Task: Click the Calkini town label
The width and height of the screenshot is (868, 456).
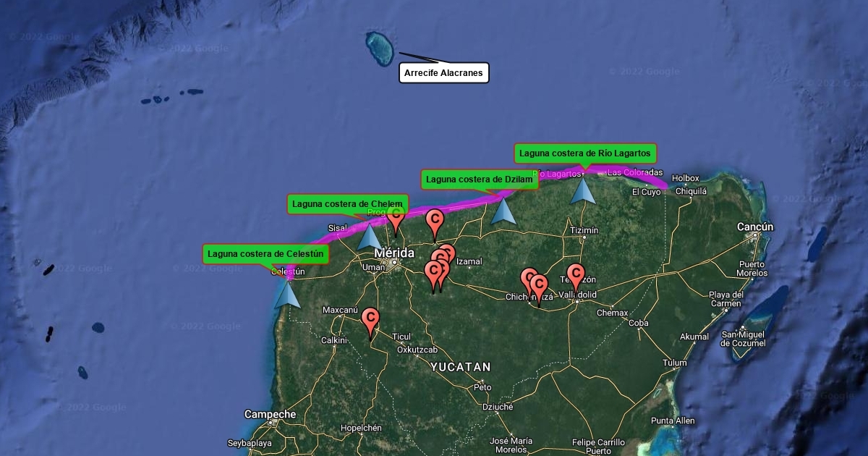Action: pos(334,340)
